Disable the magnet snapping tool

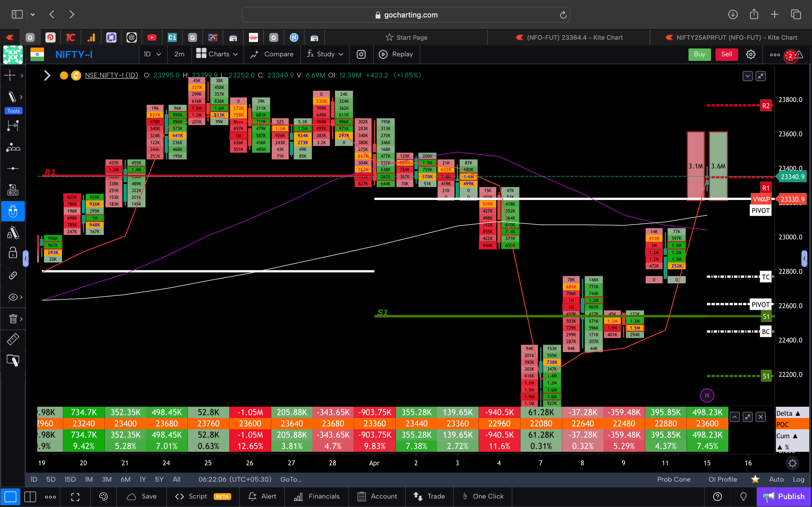pyautogui.click(x=13, y=211)
